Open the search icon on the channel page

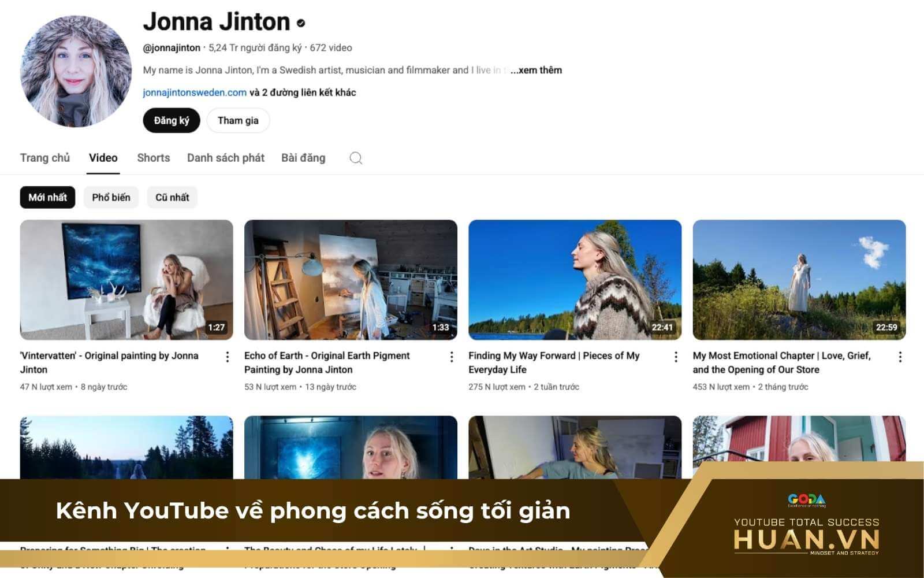coord(356,158)
